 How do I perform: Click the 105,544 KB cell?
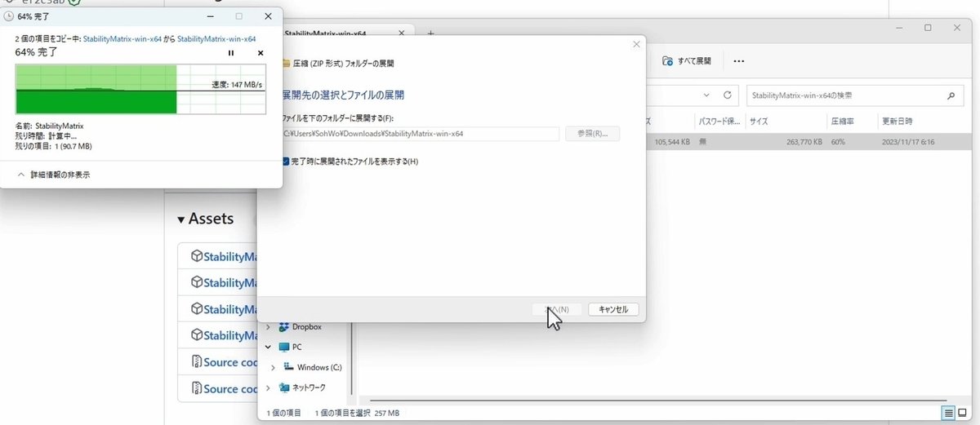point(673,141)
